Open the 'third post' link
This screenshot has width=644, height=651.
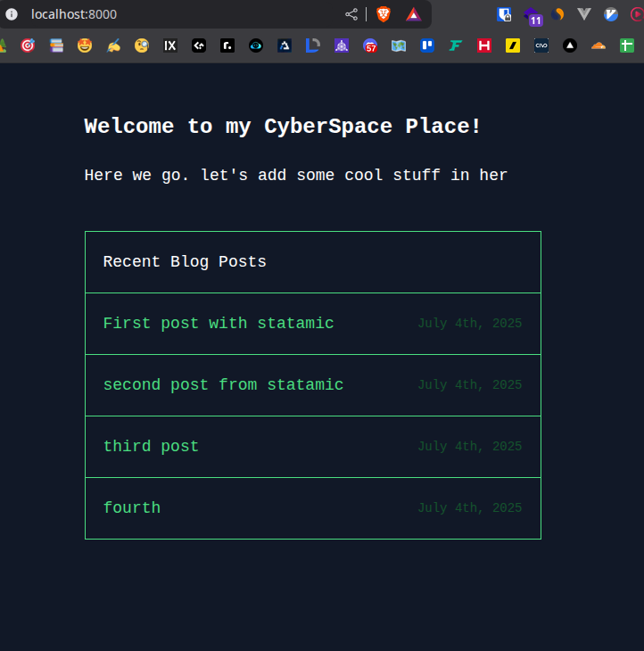(x=151, y=446)
